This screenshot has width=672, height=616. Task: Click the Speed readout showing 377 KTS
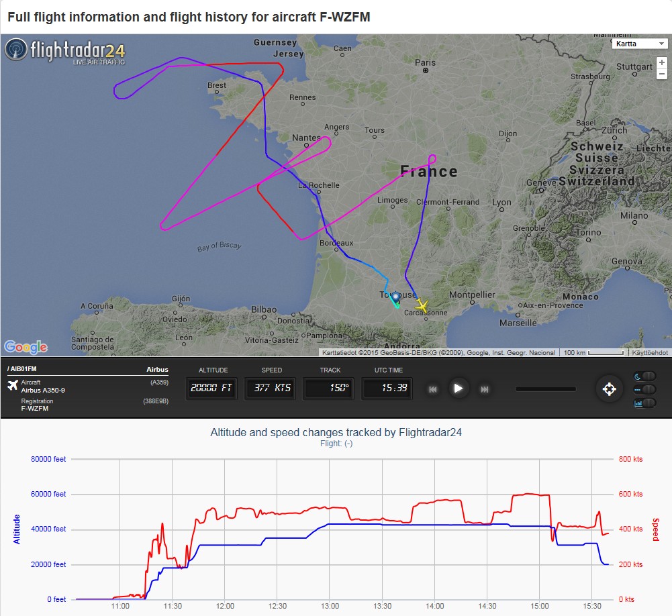pyautogui.click(x=271, y=388)
